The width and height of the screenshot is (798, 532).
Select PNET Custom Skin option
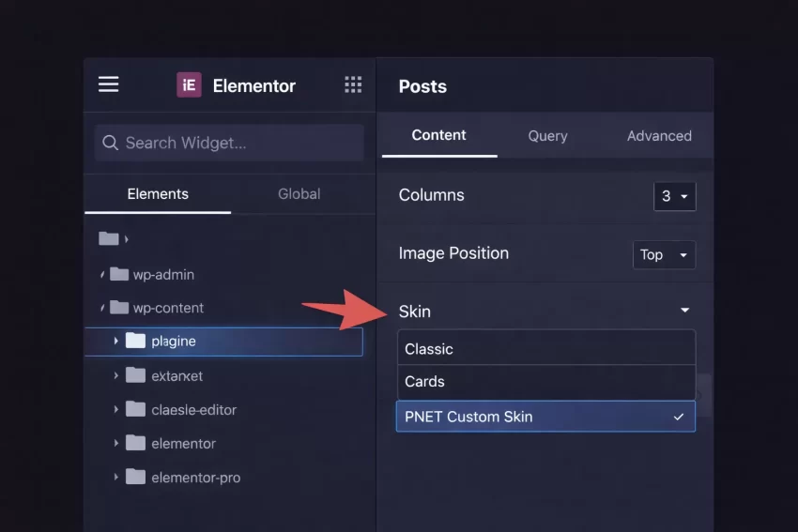pos(545,417)
